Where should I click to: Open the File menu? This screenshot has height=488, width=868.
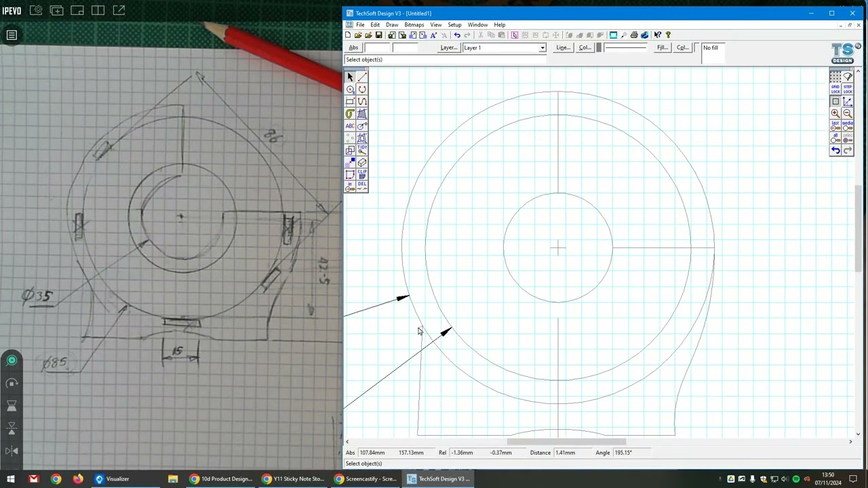[360, 25]
